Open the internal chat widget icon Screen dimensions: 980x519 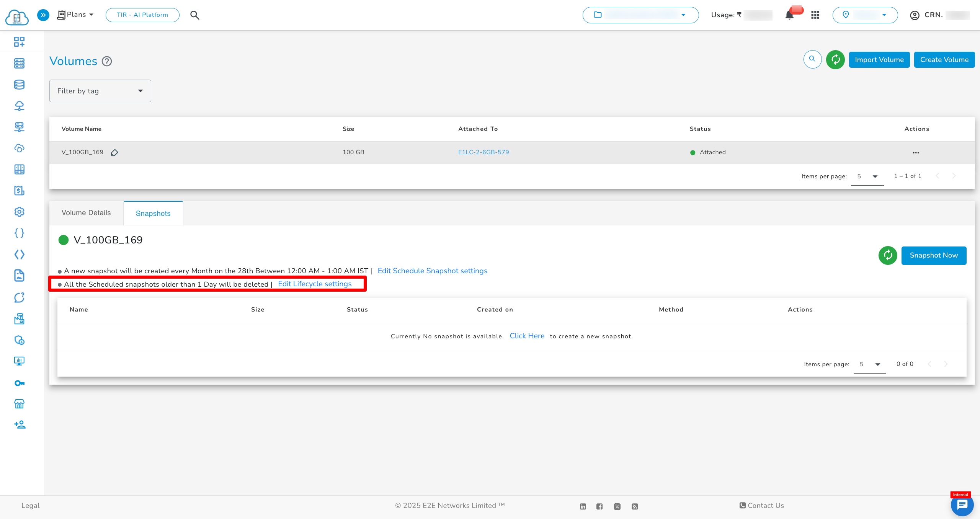coord(962,505)
